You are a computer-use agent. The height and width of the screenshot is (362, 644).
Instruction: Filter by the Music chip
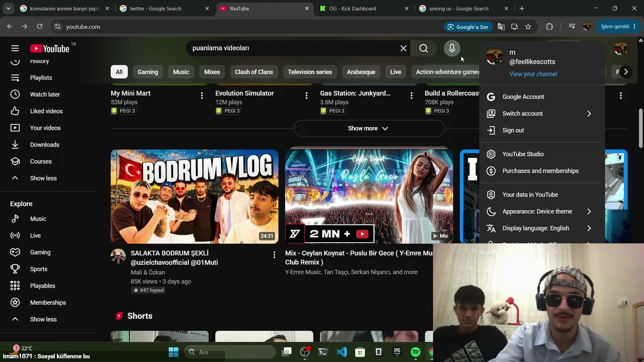coord(181,72)
